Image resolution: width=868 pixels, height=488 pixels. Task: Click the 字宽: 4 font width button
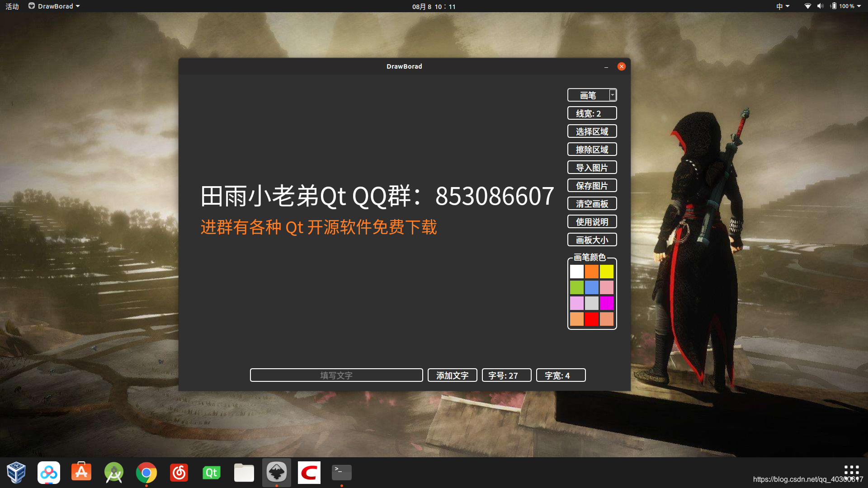pos(561,375)
